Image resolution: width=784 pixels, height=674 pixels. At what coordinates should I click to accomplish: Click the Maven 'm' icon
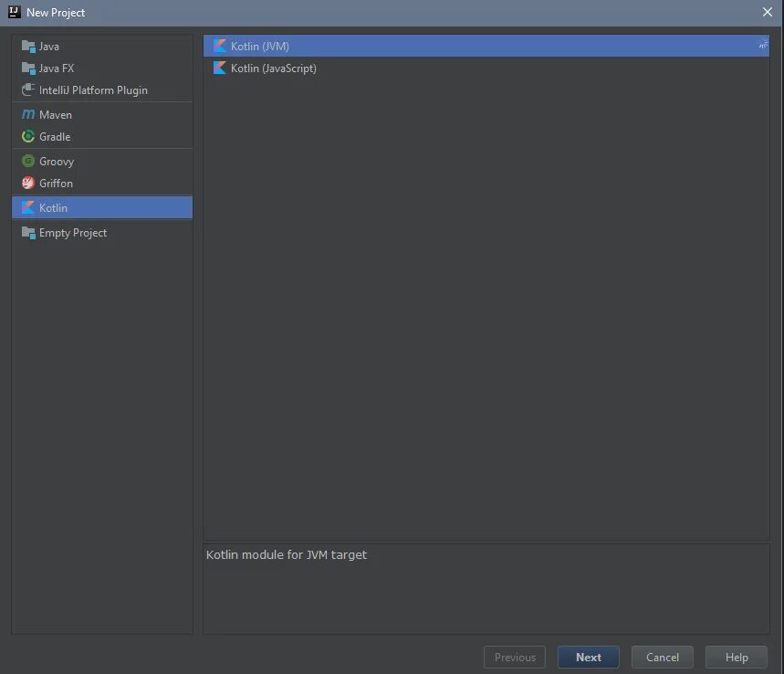[x=28, y=114]
